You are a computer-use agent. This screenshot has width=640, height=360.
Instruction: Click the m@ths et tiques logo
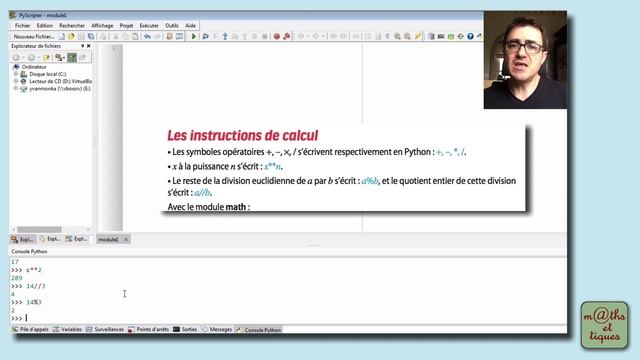604,325
